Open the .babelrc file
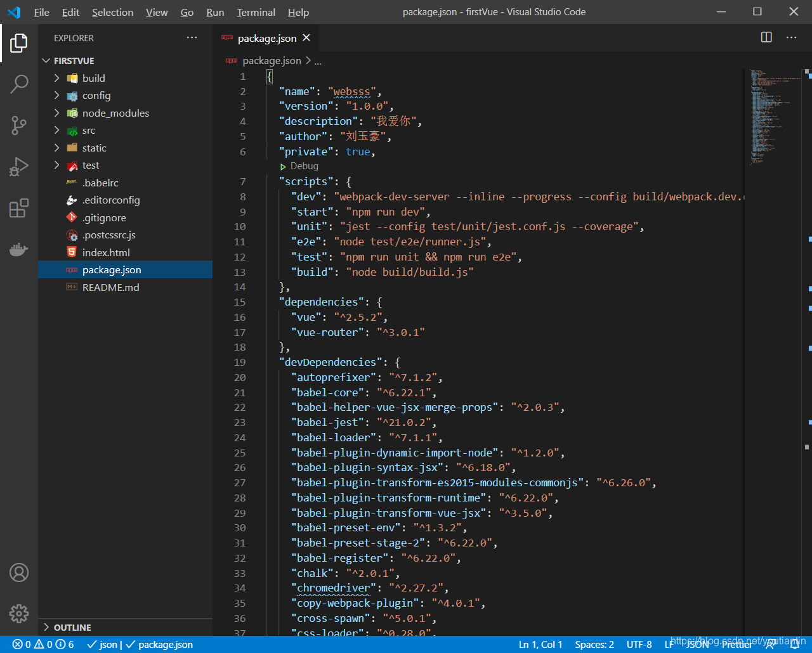This screenshot has height=653, width=812. (125, 183)
